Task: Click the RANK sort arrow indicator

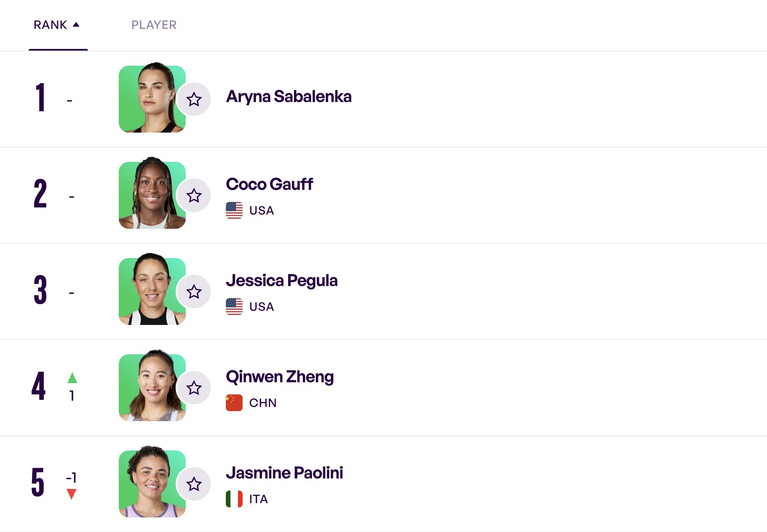Action: pyautogui.click(x=76, y=25)
